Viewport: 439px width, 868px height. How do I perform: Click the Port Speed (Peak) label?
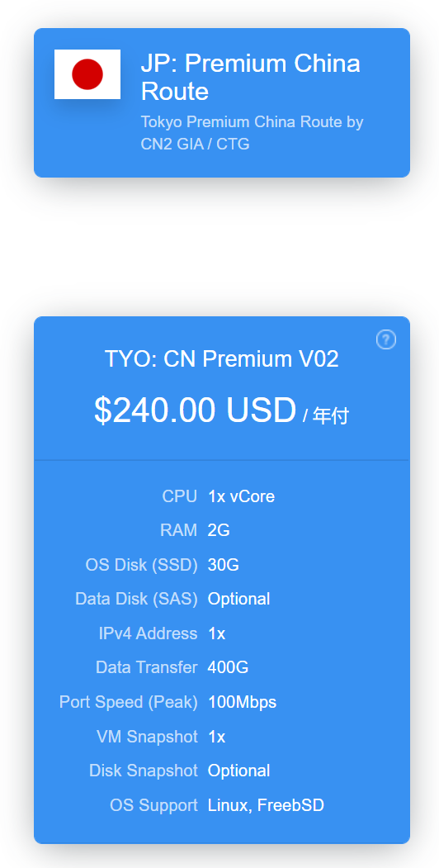(128, 703)
